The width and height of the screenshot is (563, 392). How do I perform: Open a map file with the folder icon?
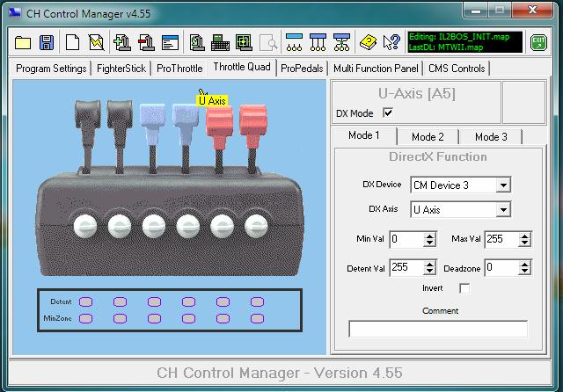point(23,43)
